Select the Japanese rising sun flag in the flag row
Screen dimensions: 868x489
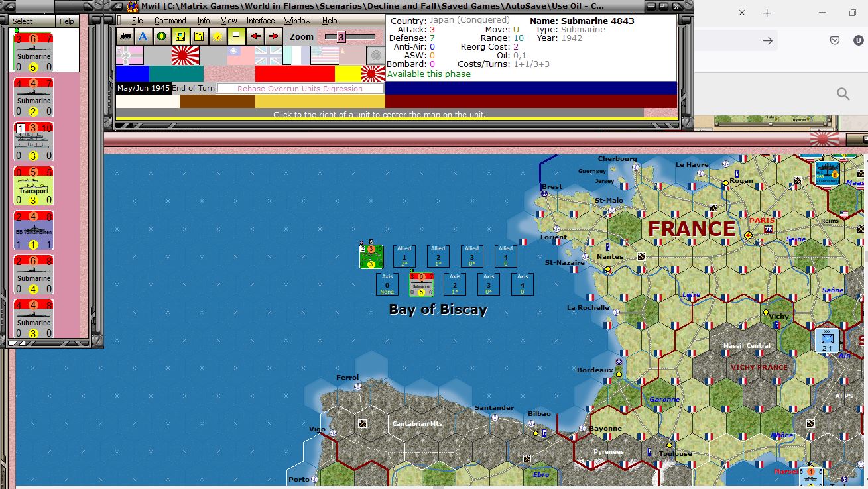(185, 56)
